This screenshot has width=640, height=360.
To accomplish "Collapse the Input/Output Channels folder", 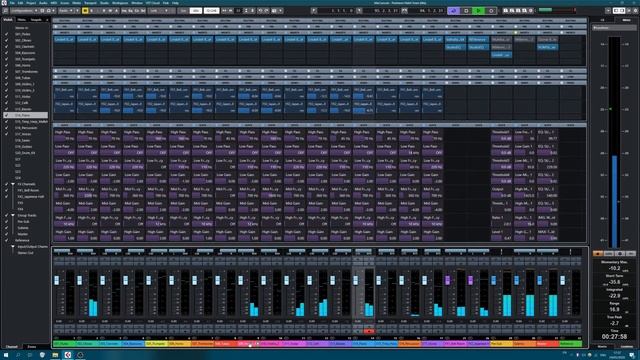I will [x=13, y=247].
